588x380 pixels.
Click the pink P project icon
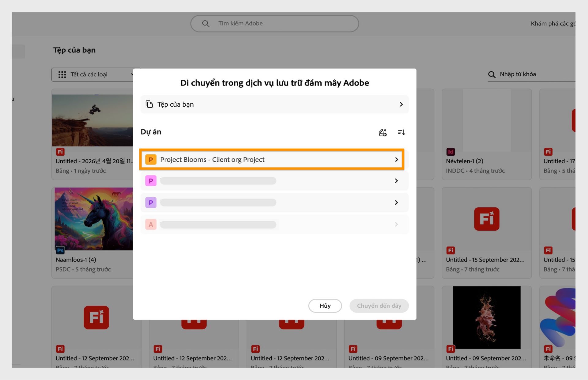pyautogui.click(x=151, y=181)
